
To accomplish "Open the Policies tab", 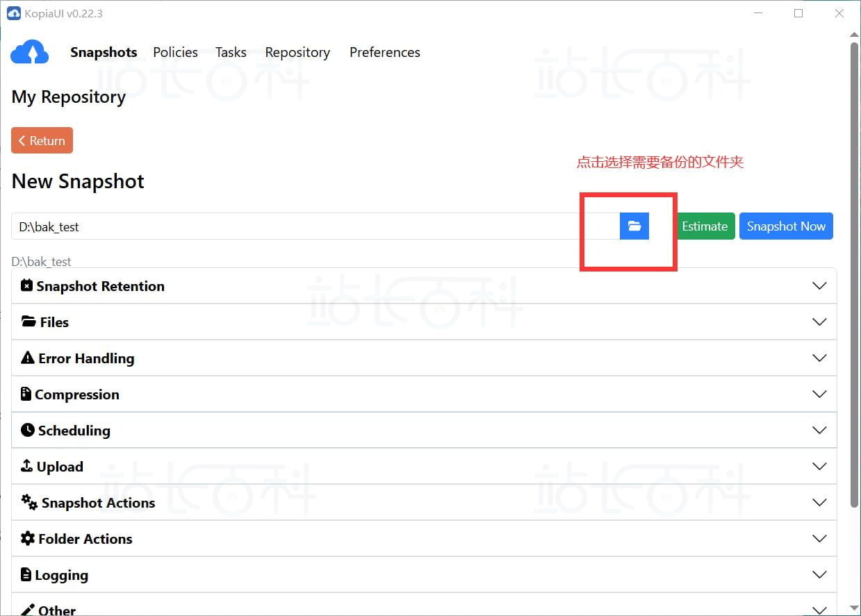I will (x=175, y=52).
